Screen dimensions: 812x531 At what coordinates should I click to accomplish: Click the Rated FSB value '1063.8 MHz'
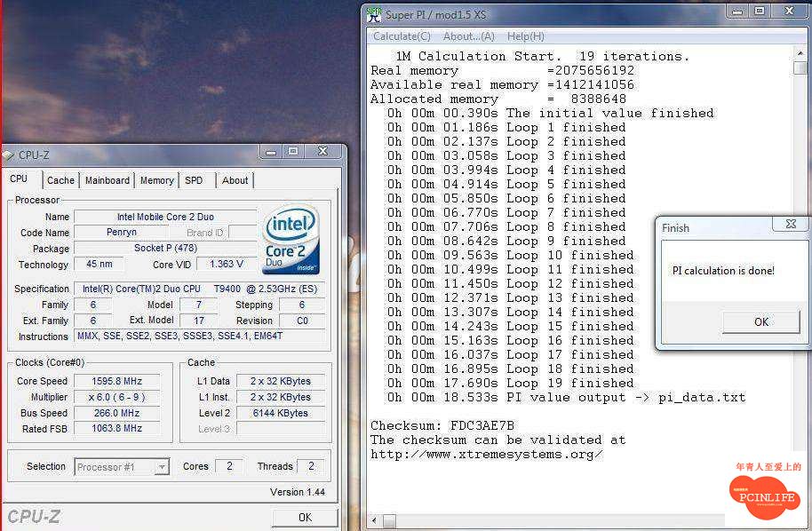pyautogui.click(x=117, y=428)
